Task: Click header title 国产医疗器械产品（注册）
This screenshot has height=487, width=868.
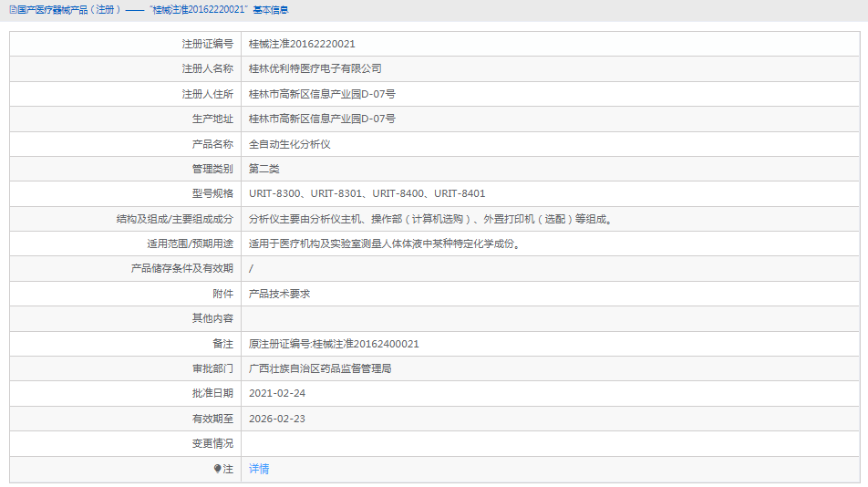Action: coord(68,10)
